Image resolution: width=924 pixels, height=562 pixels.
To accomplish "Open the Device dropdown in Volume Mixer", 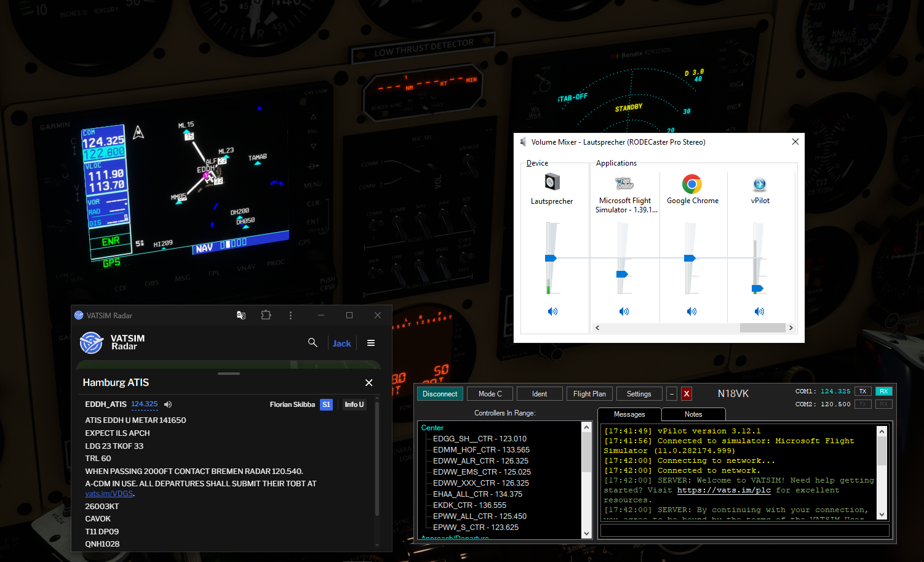I will [x=537, y=163].
